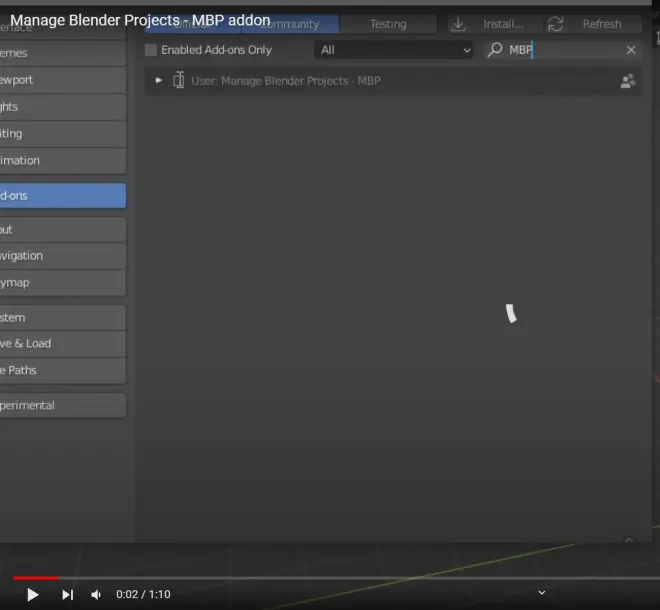Open the Navigation preferences section
The width and height of the screenshot is (660, 610).
pos(63,256)
